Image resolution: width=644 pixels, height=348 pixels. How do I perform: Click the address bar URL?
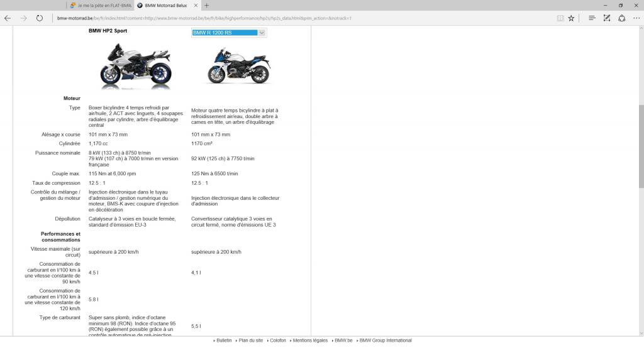[x=204, y=18]
